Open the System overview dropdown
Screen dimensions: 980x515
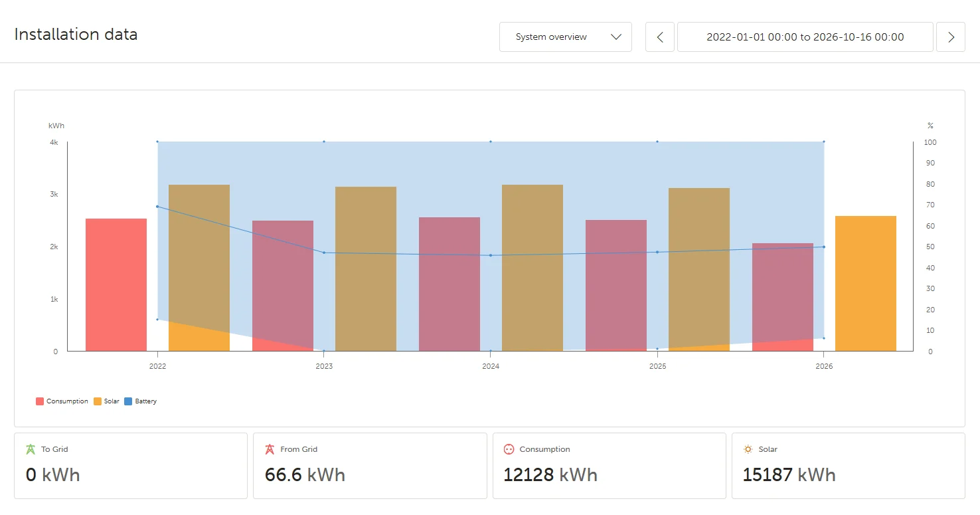point(566,37)
